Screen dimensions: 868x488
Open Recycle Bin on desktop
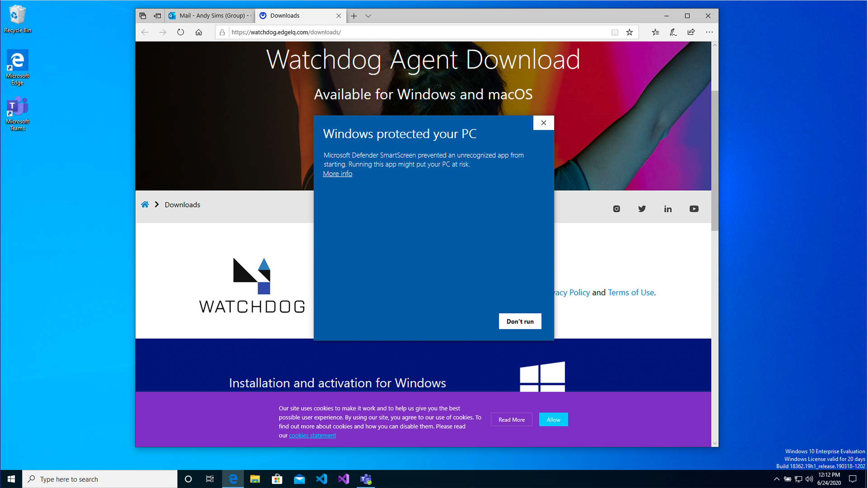coord(17,19)
